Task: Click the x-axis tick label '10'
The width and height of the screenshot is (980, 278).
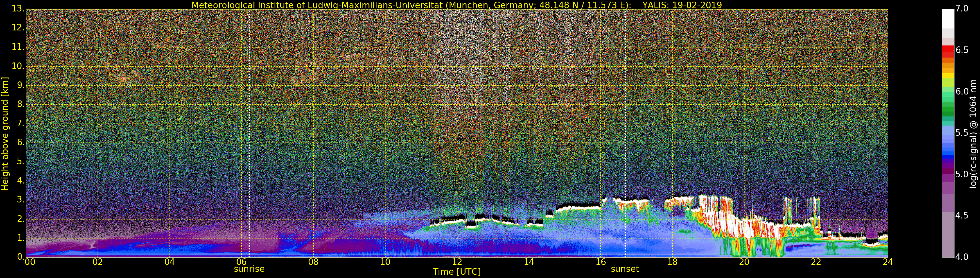Action: click(385, 262)
